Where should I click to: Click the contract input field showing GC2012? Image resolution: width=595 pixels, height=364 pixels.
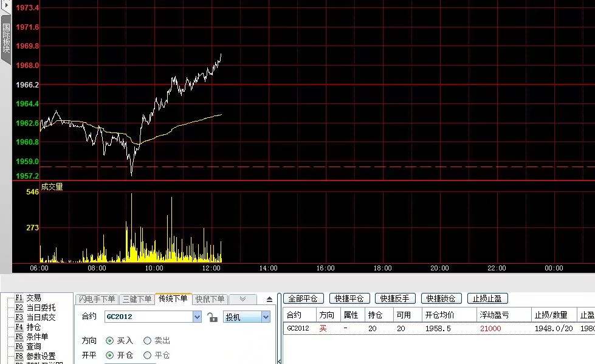pos(149,317)
